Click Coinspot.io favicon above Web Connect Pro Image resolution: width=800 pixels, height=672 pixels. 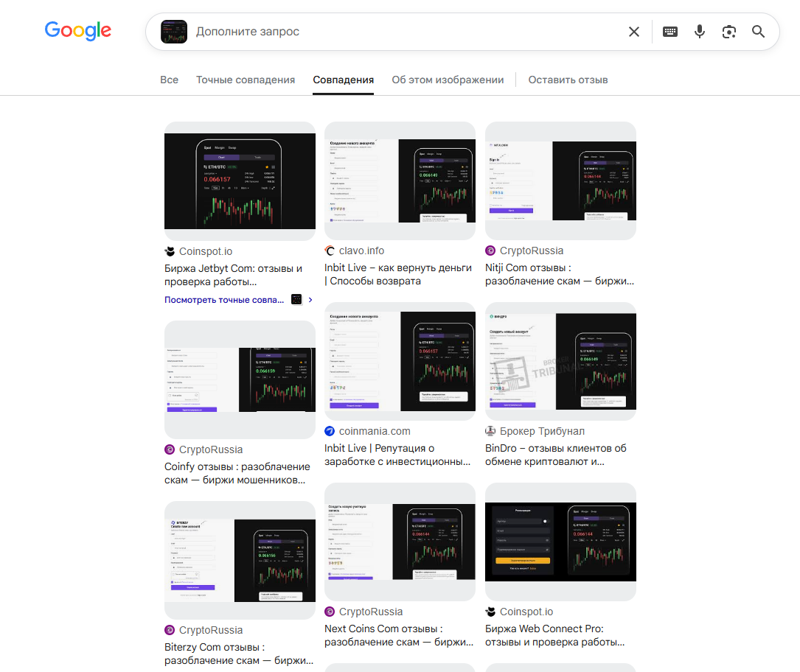(x=490, y=612)
